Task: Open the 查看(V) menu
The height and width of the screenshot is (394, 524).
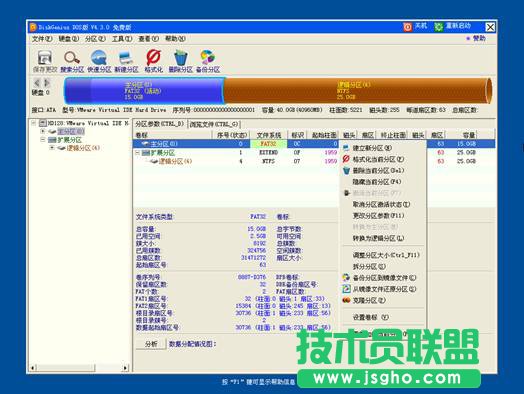Action: tap(149, 39)
